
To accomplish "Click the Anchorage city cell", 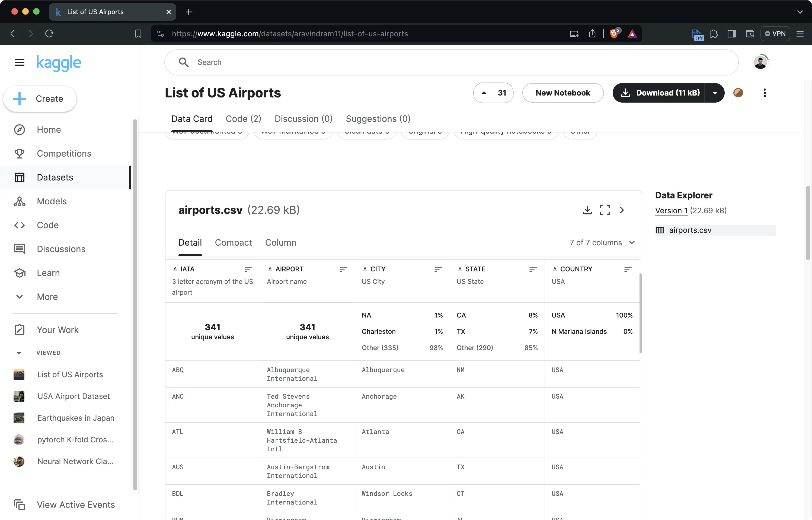I will click(x=402, y=405).
